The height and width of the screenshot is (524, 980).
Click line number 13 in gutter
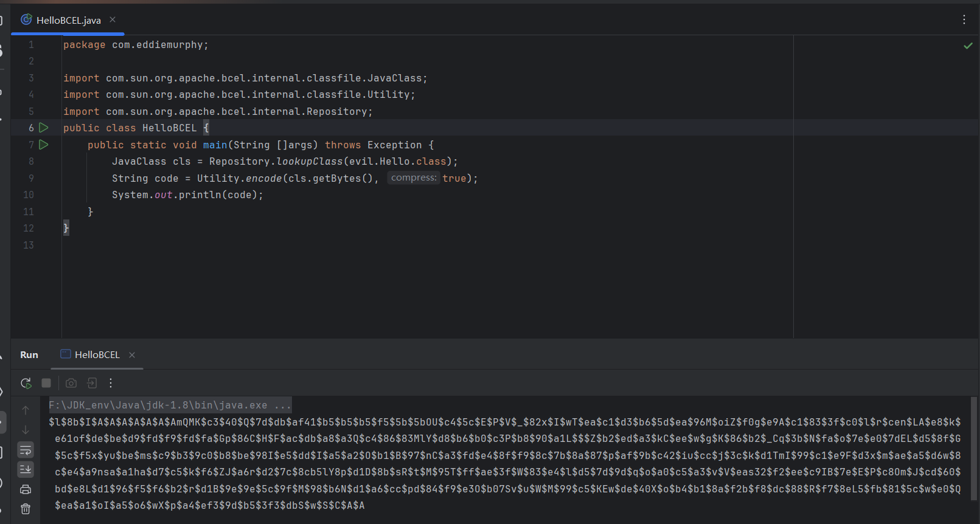coord(29,245)
